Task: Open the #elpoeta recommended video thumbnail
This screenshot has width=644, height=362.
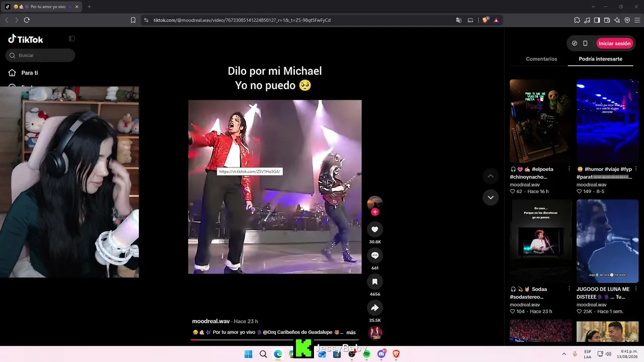Action: (x=540, y=121)
